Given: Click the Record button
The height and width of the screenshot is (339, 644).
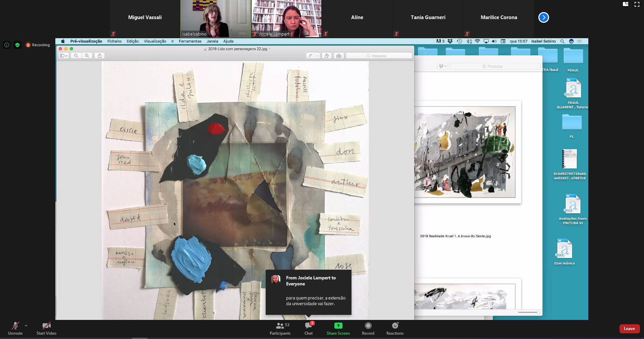Looking at the screenshot, I should pyautogui.click(x=368, y=328).
